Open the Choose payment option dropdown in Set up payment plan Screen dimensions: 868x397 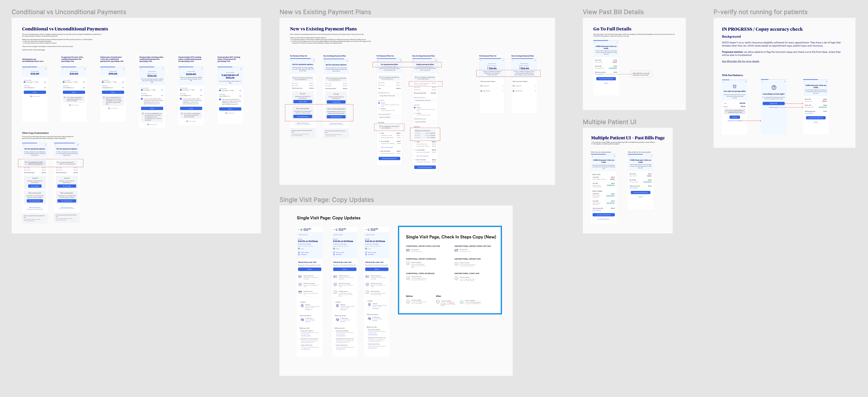[389, 117]
